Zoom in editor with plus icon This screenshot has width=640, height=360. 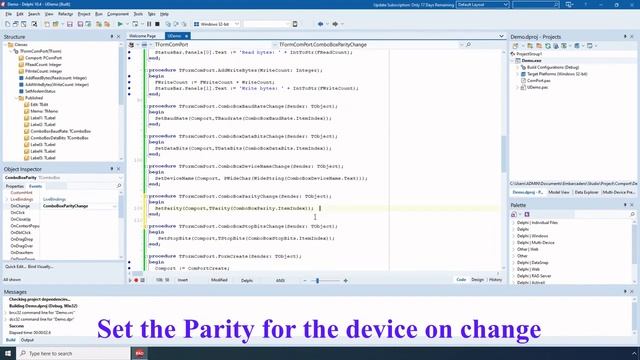click(346, 280)
